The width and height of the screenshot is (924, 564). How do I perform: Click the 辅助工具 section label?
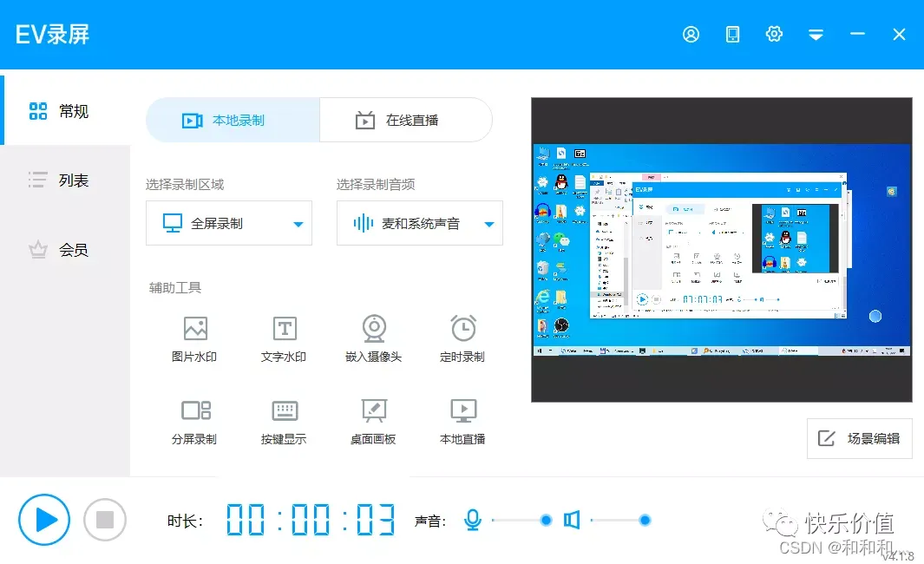(175, 287)
